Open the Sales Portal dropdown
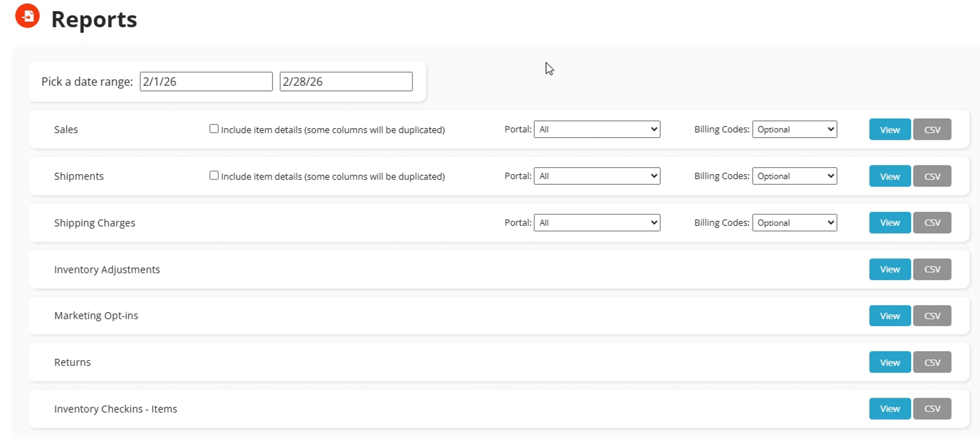The image size is (980, 439). pos(597,129)
